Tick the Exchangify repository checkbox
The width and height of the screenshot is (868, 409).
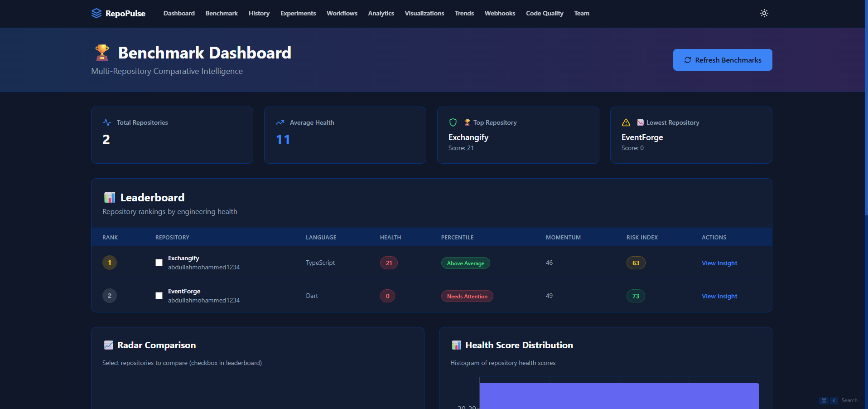[x=159, y=263]
